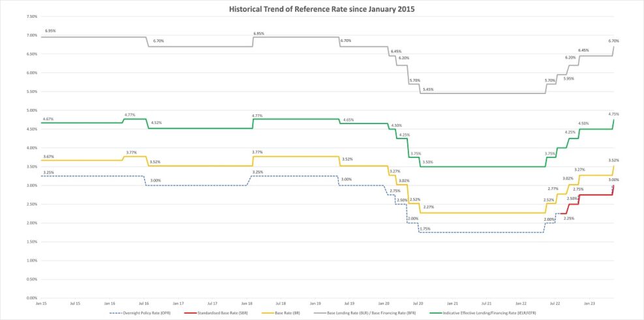This screenshot has width=644, height=320.
Task: Select the 4.75% green line end label
Action: click(613, 114)
